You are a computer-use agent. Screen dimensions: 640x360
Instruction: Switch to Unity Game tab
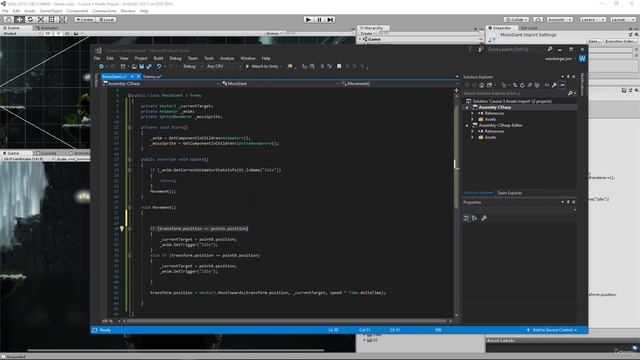(12, 153)
